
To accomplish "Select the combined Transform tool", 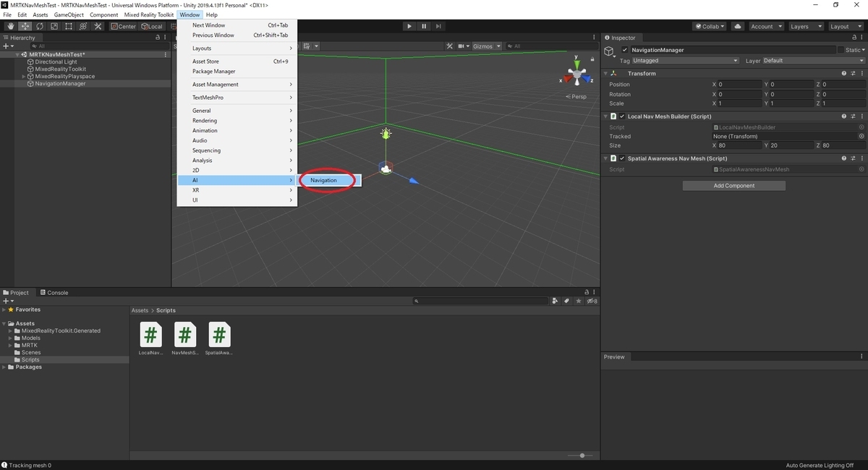I will pos(82,26).
